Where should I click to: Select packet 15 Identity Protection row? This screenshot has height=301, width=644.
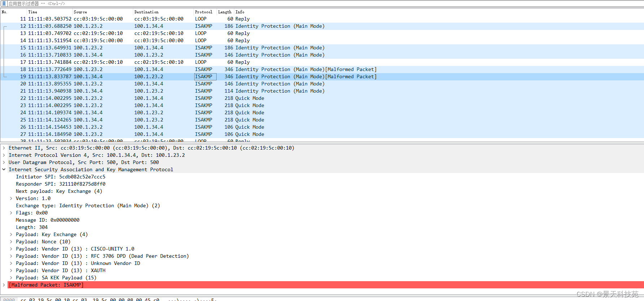click(322, 48)
